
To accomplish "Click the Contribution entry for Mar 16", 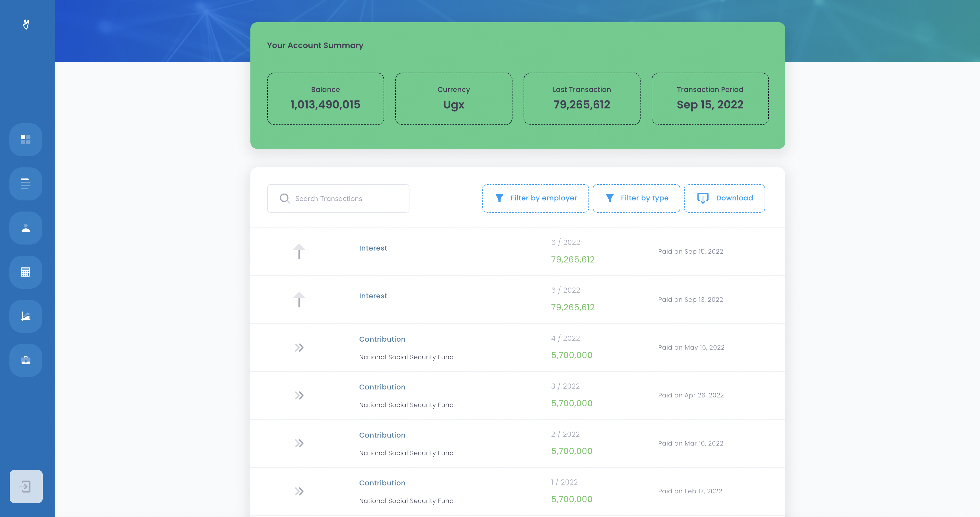I will (382, 435).
